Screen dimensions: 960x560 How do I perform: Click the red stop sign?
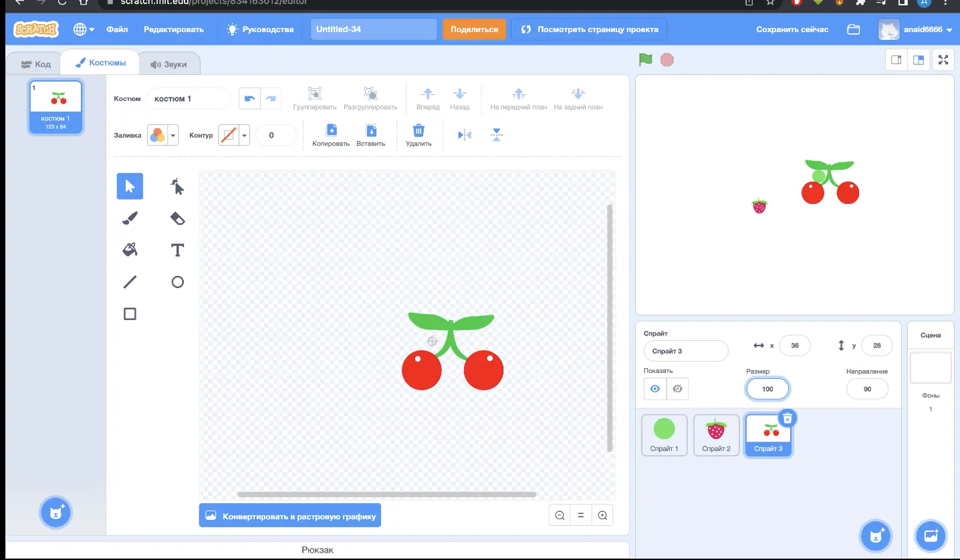(x=667, y=59)
